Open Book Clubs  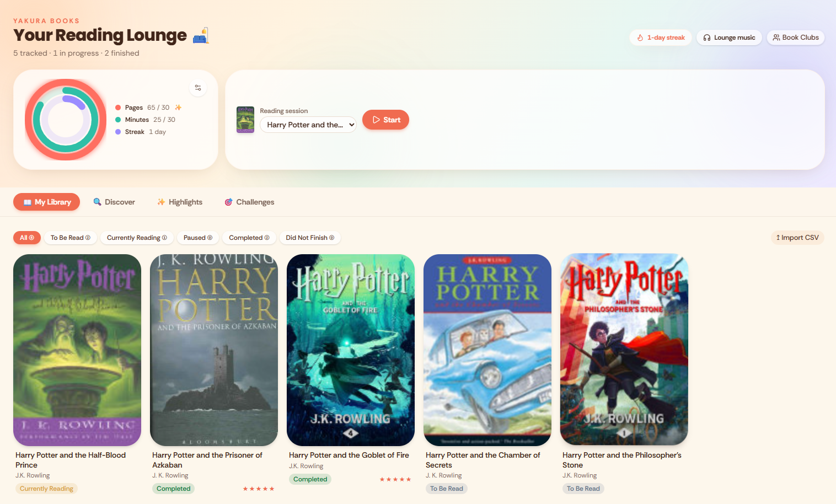795,37
